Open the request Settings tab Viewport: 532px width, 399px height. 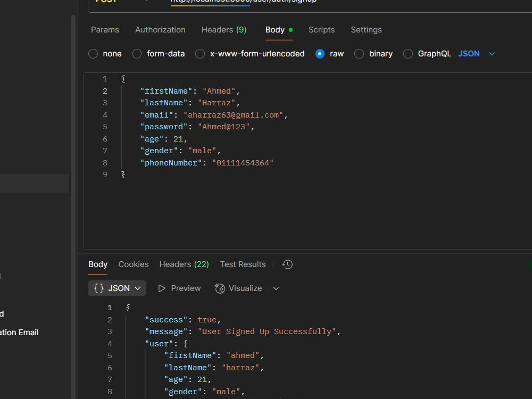click(x=366, y=30)
